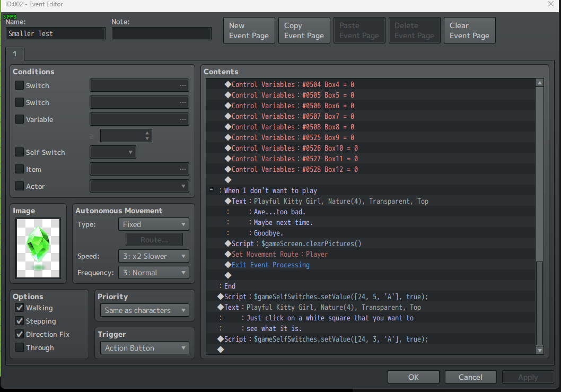
Task: Open the Trigger dropdown Action Button
Action: [145, 348]
